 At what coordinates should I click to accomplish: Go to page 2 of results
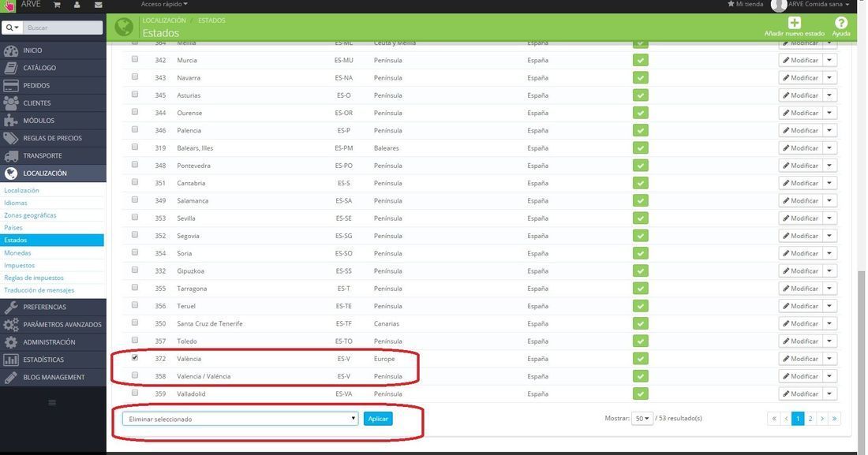pyautogui.click(x=810, y=419)
